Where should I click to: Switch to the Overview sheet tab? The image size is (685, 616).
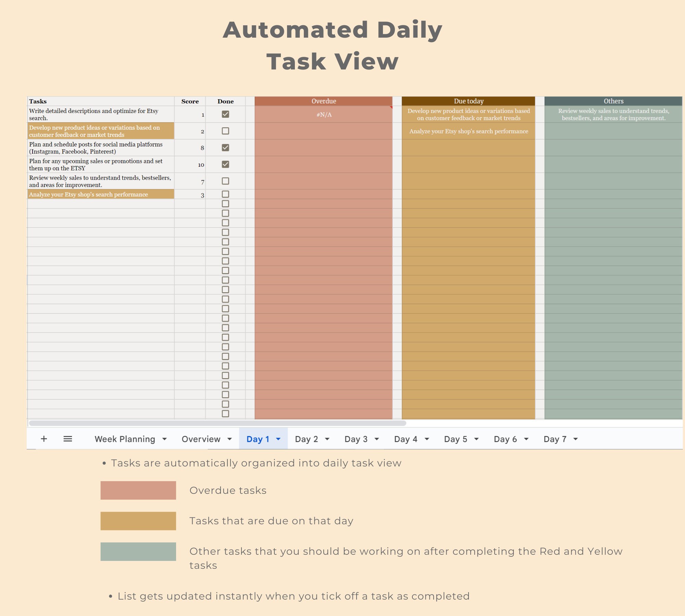pyautogui.click(x=201, y=439)
